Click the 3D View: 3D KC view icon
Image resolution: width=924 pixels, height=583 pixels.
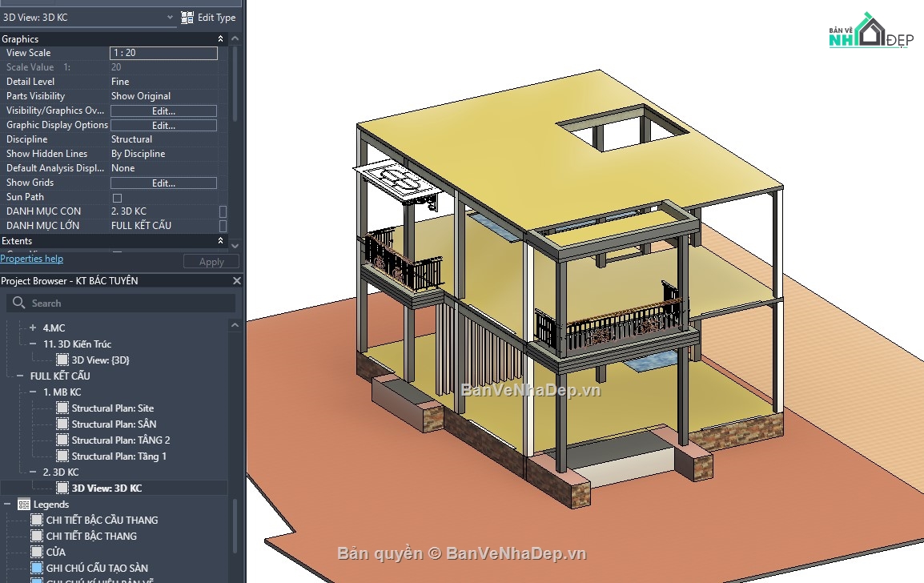(62, 488)
